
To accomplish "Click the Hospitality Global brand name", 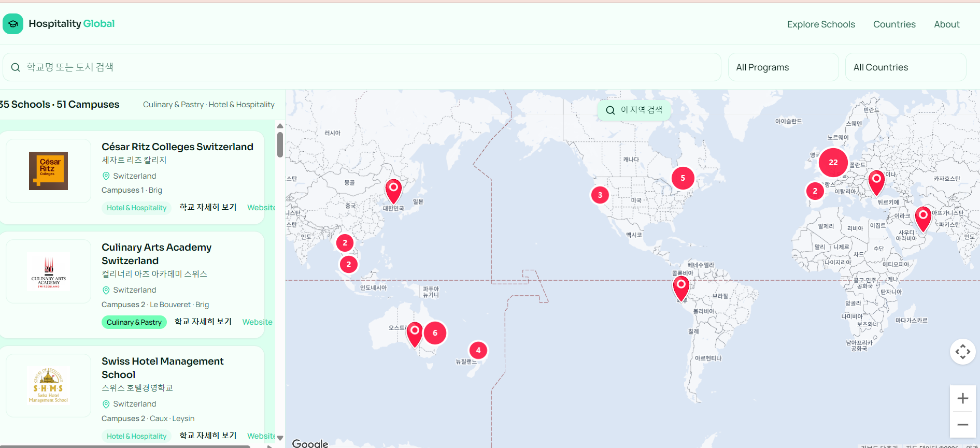I will 72,24.
